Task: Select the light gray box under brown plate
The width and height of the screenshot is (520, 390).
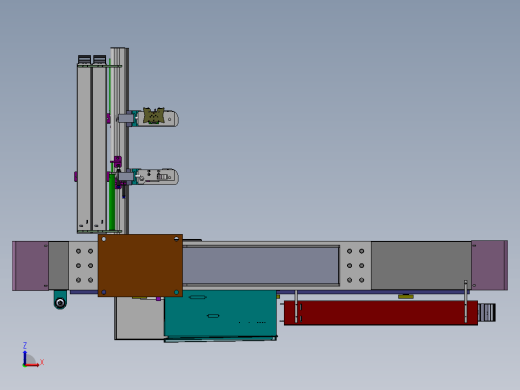Action: [x=140, y=318]
